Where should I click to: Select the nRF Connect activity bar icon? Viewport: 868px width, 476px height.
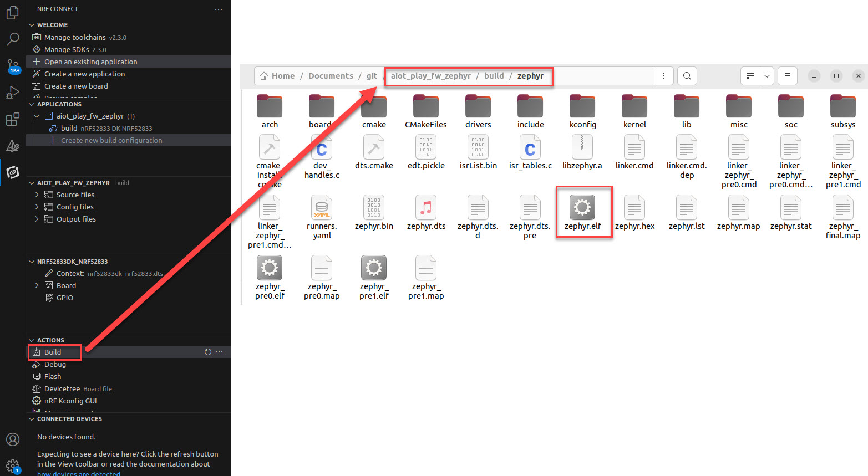coord(12,172)
